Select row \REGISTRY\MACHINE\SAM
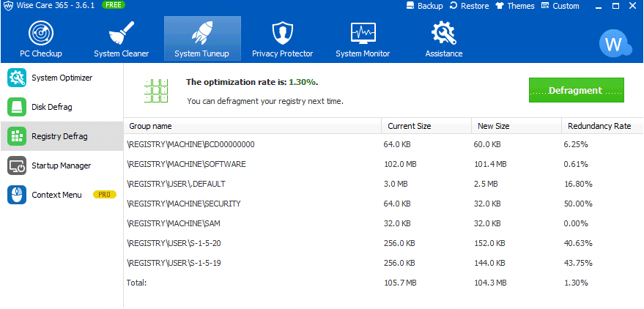This screenshot has height=309, width=644. [383, 223]
